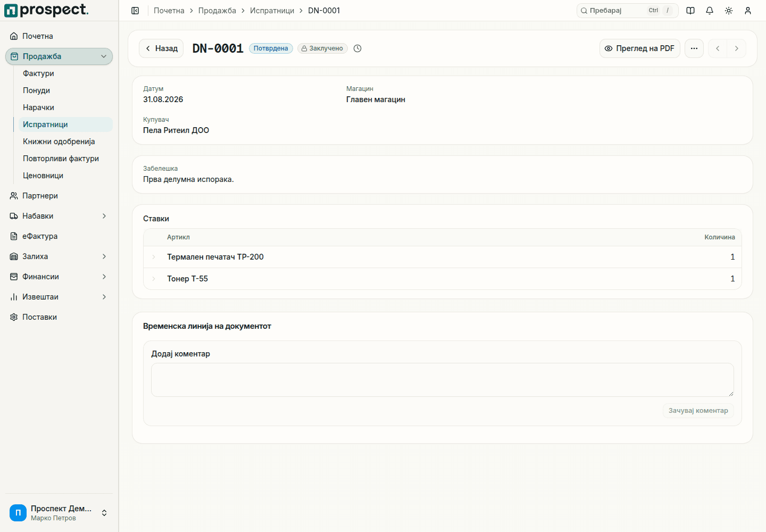
Task: Expand the Финансии section
Action: pyautogui.click(x=59, y=277)
